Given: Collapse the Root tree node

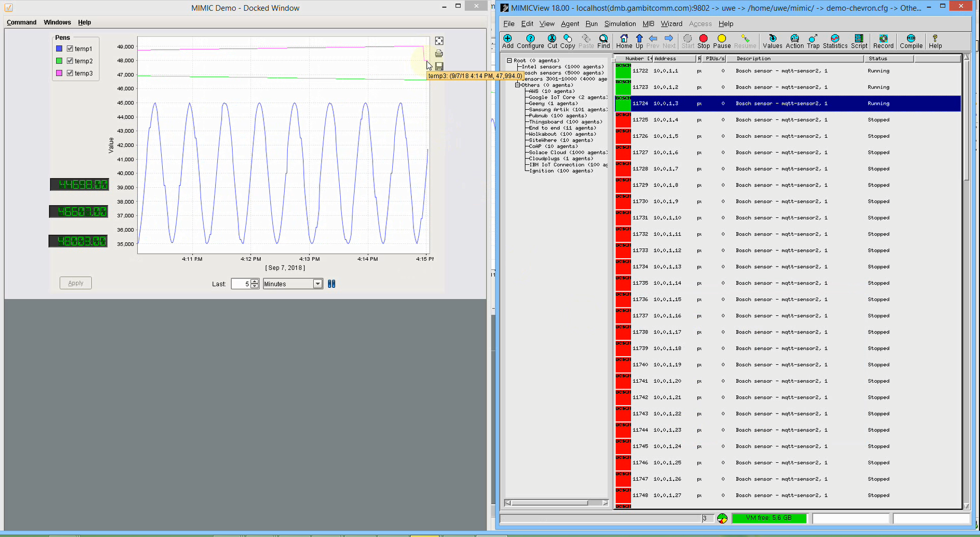Looking at the screenshot, I should 509,60.
